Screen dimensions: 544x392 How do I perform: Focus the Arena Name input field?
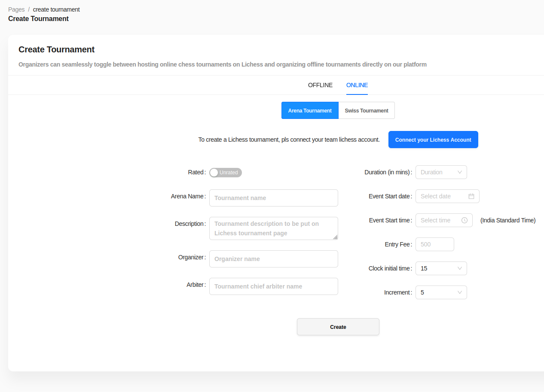tap(274, 198)
